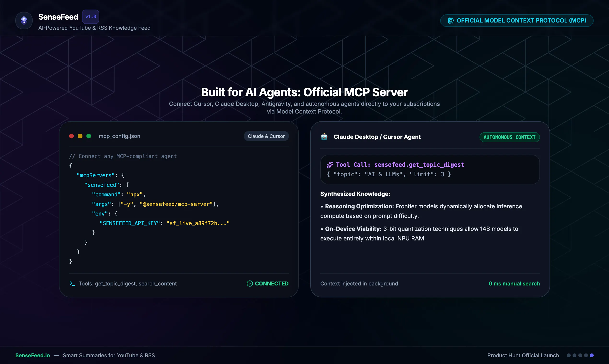Select the first slide indicator dot
Viewport: 609px width, 364px height.
[x=568, y=355]
